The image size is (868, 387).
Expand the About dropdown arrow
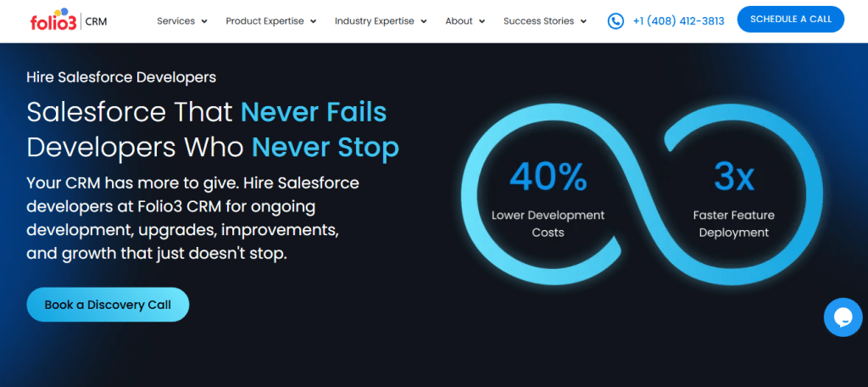coord(482,21)
